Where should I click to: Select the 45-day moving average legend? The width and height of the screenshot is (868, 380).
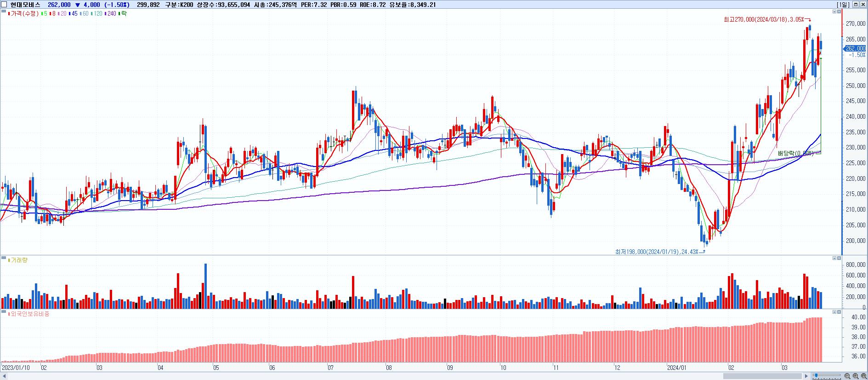(73, 14)
